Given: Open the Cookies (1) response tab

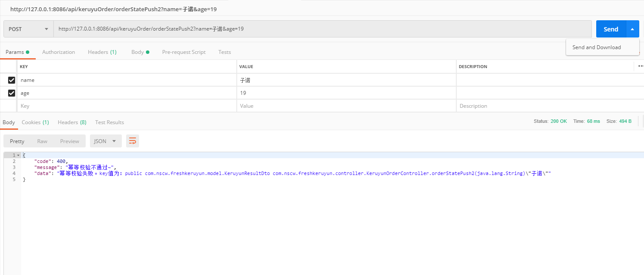Looking at the screenshot, I should [35, 122].
